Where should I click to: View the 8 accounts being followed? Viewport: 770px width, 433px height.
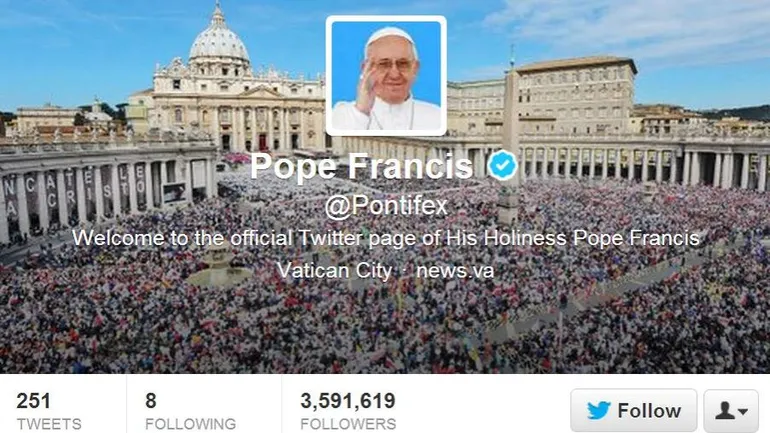coord(151,401)
